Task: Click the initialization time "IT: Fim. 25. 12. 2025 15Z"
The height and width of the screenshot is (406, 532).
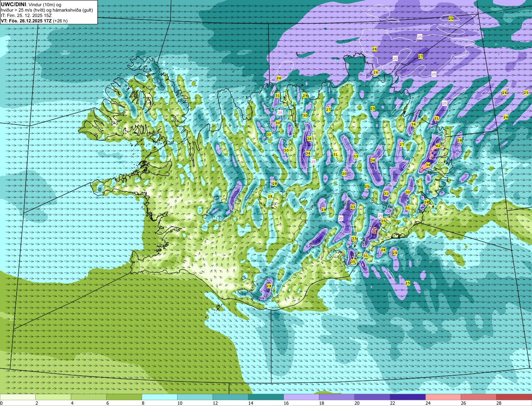Action: pyautogui.click(x=26, y=15)
